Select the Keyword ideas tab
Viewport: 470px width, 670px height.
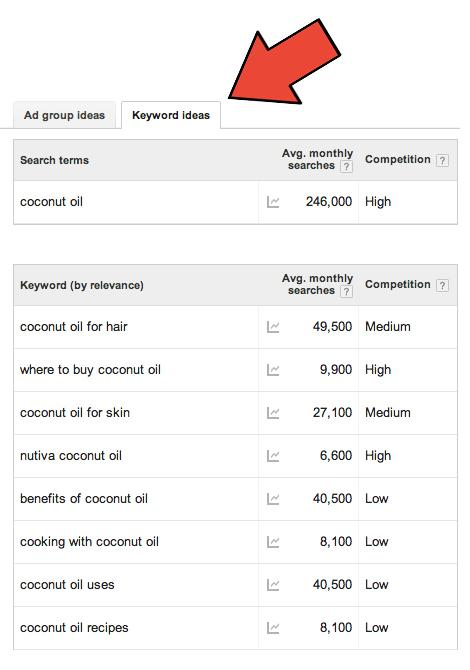click(171, 115)
